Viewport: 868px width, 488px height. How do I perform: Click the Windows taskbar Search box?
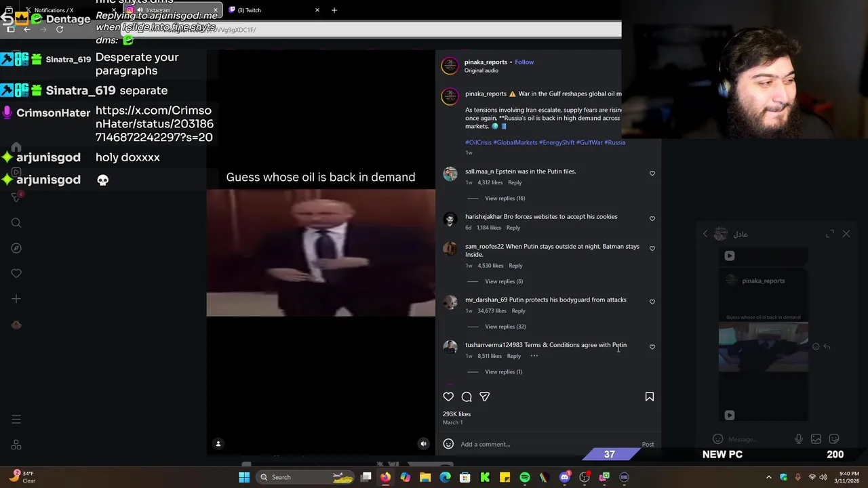(307, 477)
